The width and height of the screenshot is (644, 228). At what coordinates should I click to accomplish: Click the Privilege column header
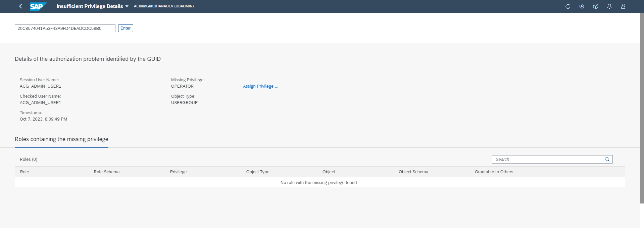click(x=178, y=172)
